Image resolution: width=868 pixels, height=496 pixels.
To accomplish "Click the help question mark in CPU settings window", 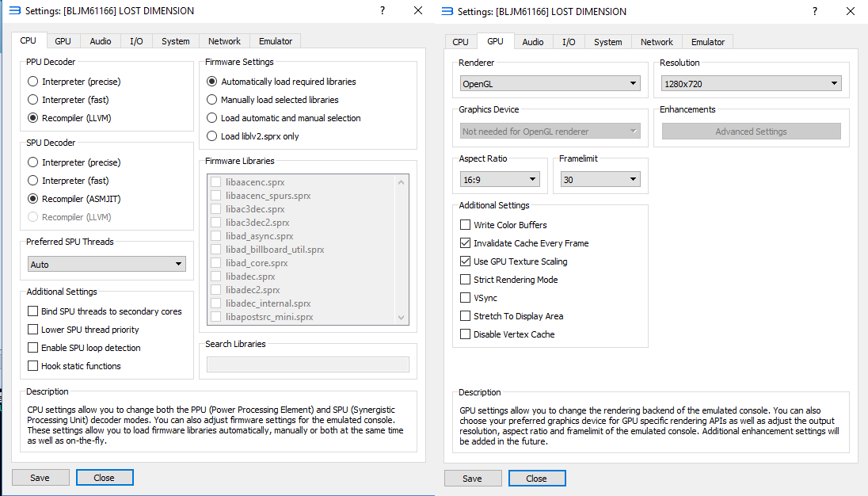I will (382, 11).
